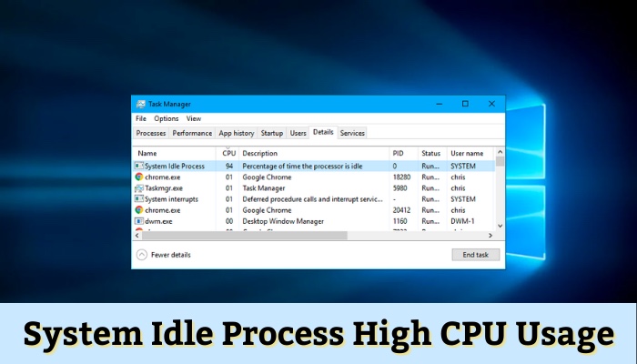Click the Fewer details label
This screenshot has height=364, width=637.
[x=171, y=255]
